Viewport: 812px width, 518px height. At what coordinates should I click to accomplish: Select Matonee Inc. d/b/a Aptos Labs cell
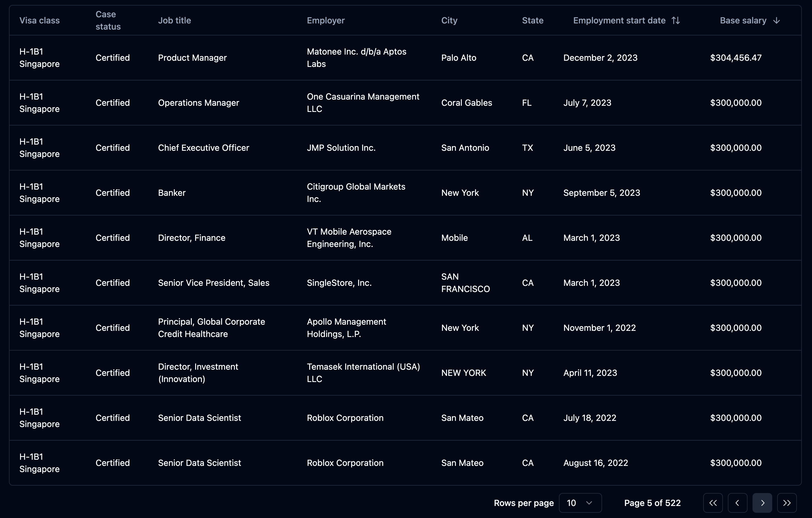tap(356, 58)
